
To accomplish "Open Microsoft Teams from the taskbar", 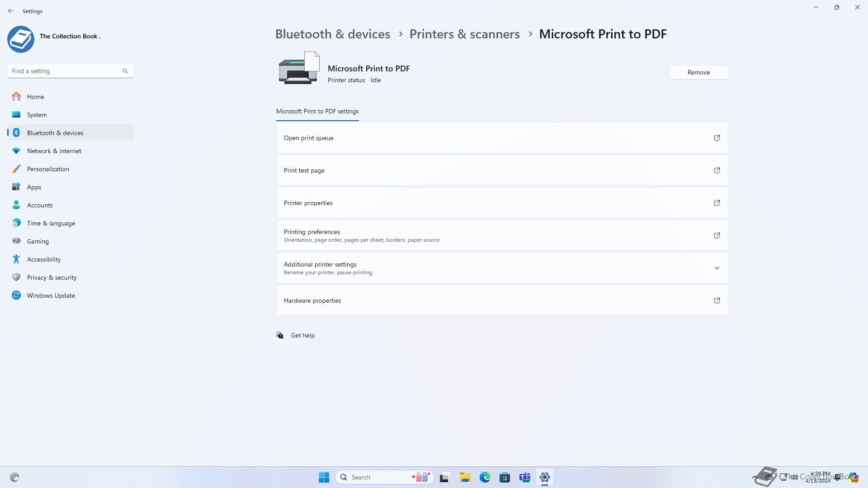I will click(524, 477).
